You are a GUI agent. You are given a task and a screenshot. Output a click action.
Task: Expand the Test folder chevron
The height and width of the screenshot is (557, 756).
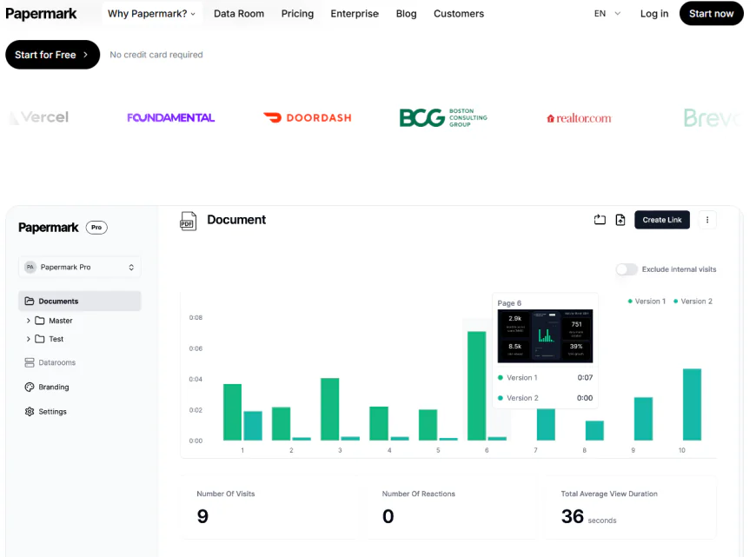(x=28, y=339)
